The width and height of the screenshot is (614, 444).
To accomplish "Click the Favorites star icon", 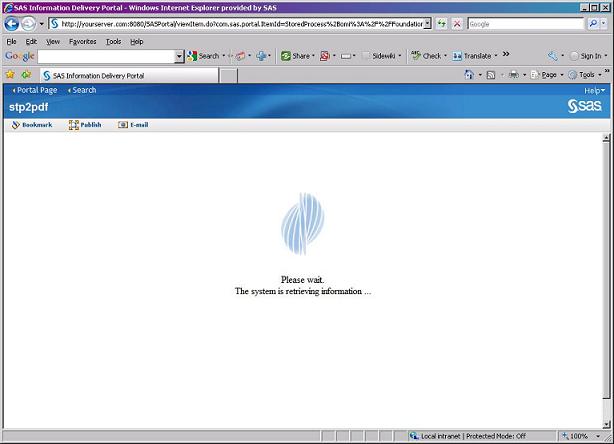I will tap(10, 74).
